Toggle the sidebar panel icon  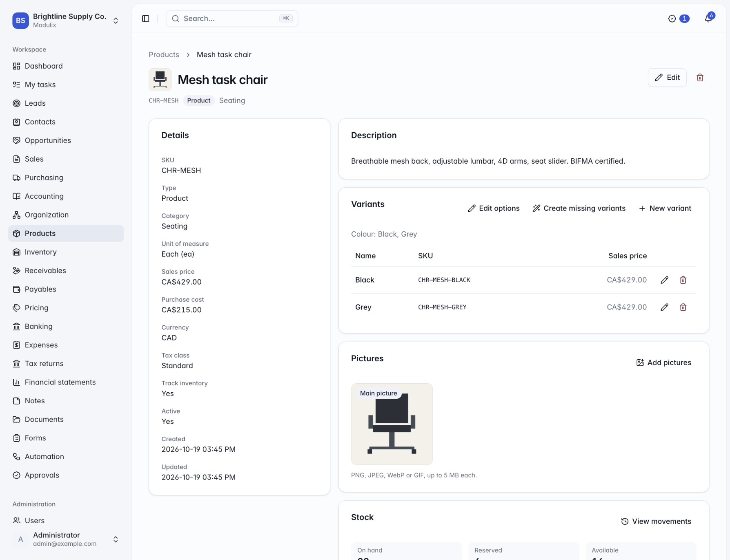click(x=146, y=19)
